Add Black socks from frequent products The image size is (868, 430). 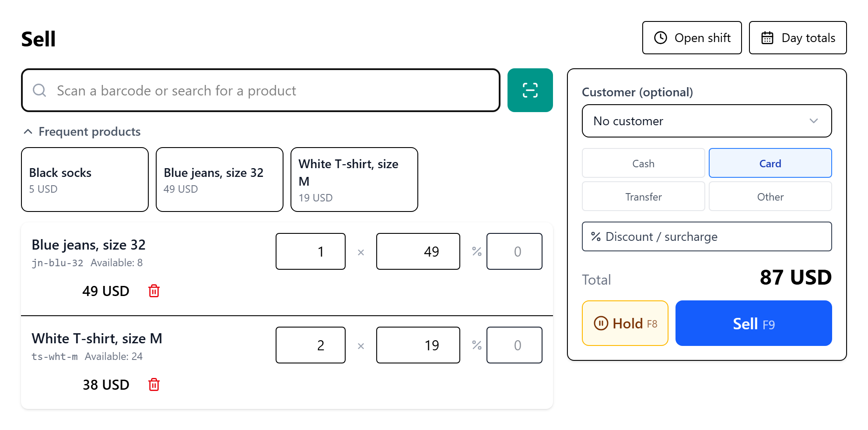[85, 180]
